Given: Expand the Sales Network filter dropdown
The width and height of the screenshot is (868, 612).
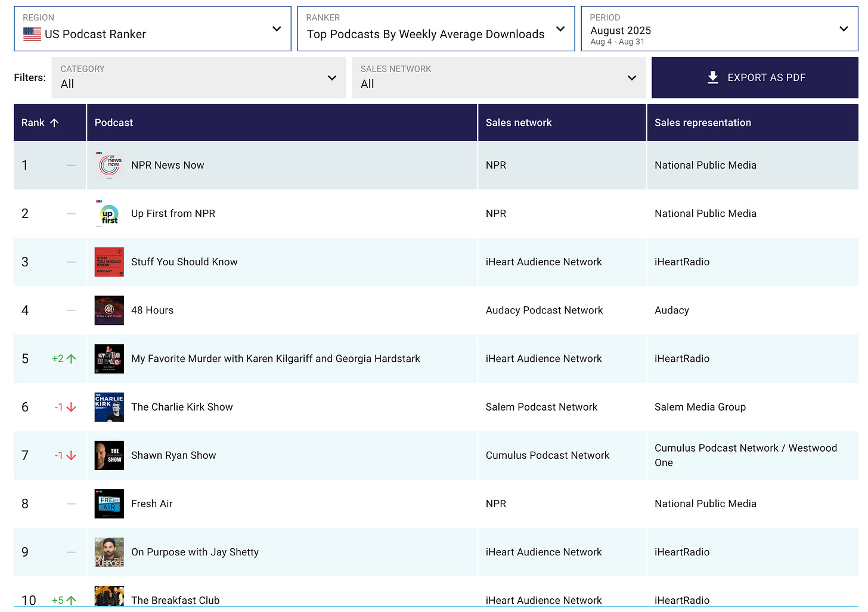Looking at the screenshot, I should (498, 77).
